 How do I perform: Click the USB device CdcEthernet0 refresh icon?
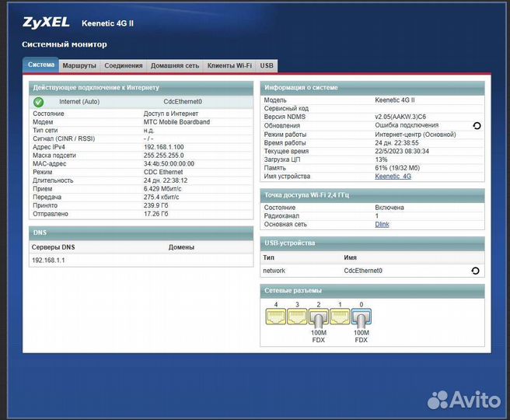coord(475,271)
